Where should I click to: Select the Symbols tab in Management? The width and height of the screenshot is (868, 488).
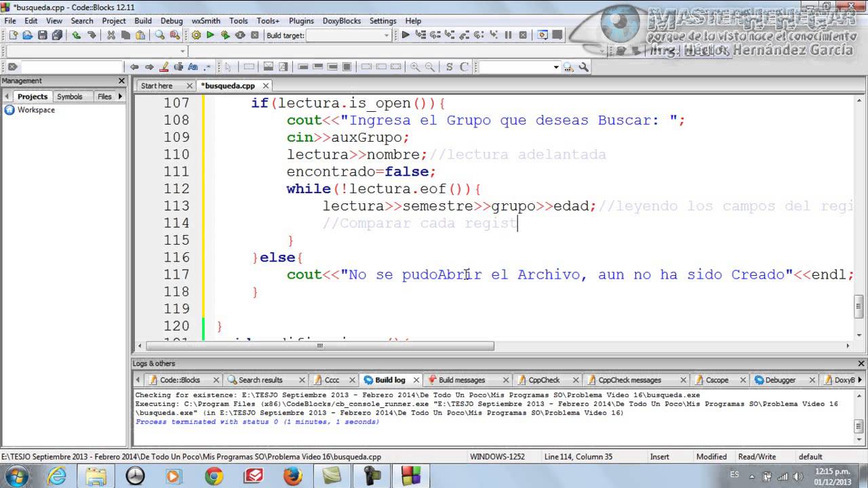69,96
